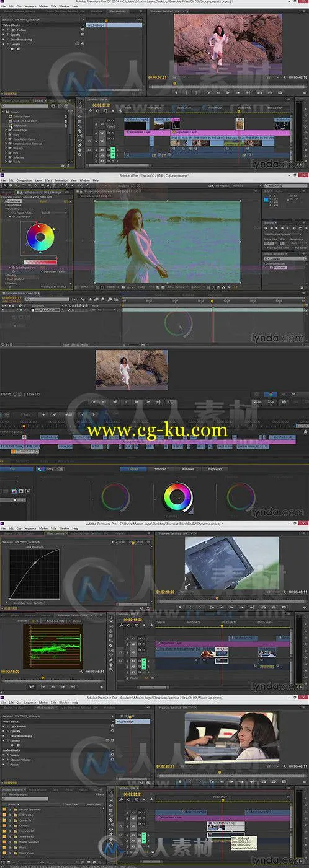The height and width of the screenshot is (868, 309).
Task: Click control point on Luma Waveform curve
Action: click(35, 563)
